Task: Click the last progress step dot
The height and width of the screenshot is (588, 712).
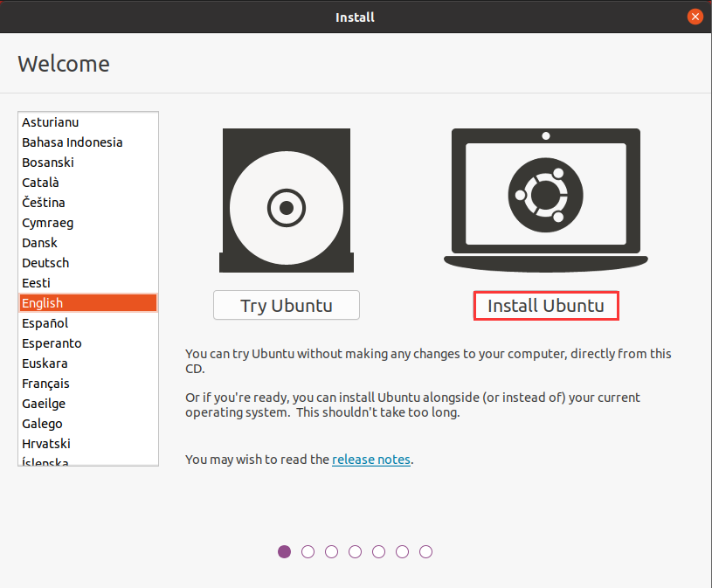Action: coord(425,551)
